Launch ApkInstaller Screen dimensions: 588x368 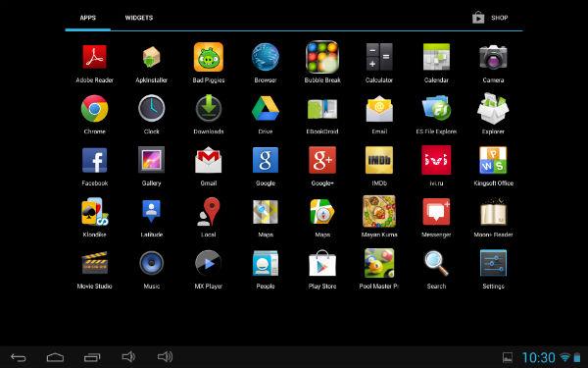coord(152,58)
